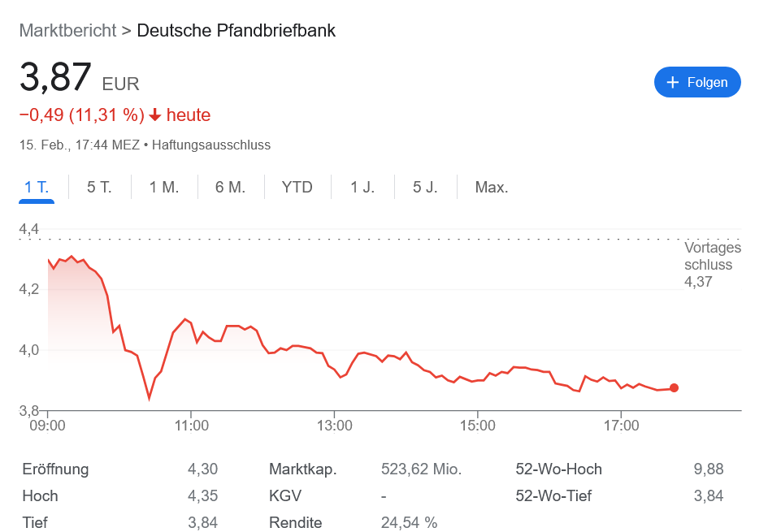
Task: Click the red endpoint dot on the chart
Action: (x=674, y=388)
